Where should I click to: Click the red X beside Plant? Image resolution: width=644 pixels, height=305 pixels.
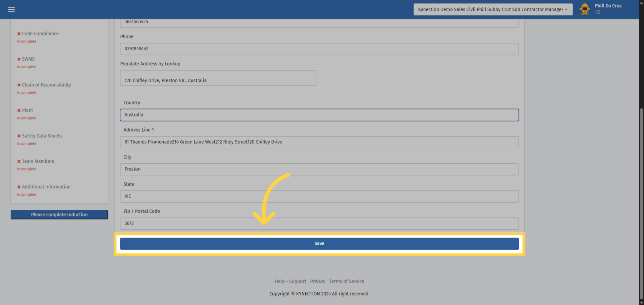[19, 110]
